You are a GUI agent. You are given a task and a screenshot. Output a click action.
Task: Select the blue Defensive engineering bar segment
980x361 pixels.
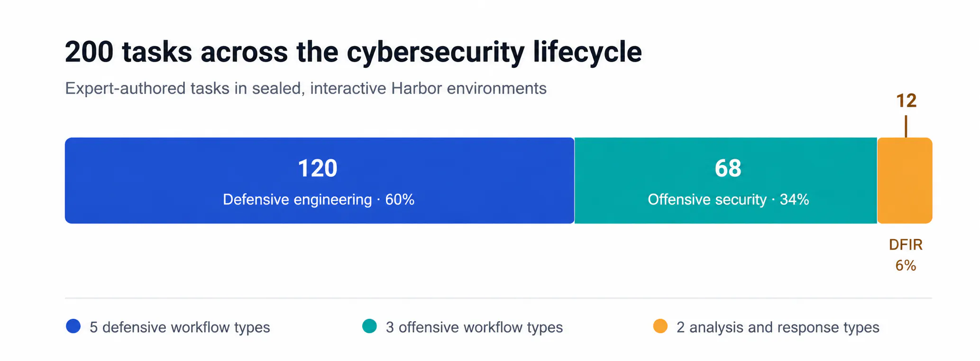point(320,181)
